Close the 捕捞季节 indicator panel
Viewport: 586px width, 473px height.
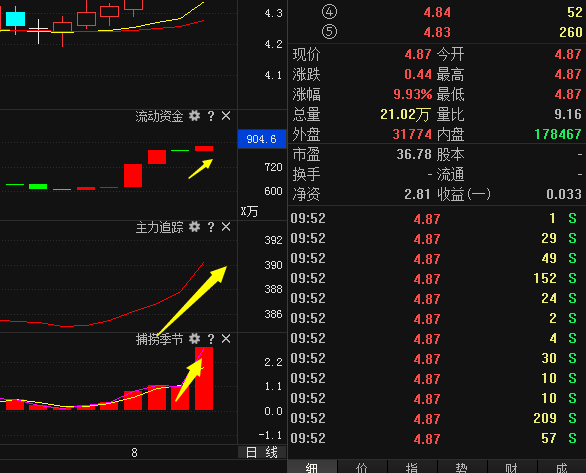(x=226, y=339)
